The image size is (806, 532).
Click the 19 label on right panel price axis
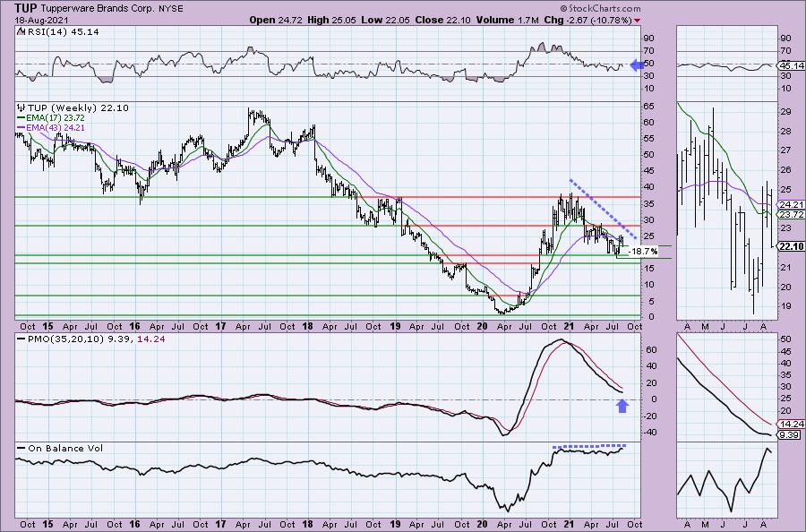(785, 306)
